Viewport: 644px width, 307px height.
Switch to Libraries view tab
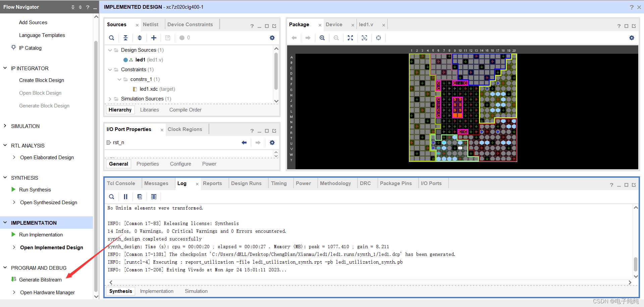click(x=150, y=110)
